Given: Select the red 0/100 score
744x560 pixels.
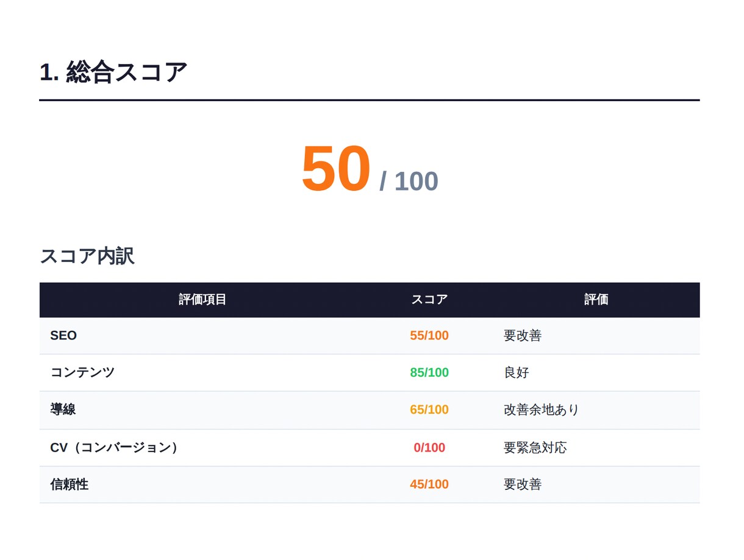Looking at the screenshot, I should (429, 448).
